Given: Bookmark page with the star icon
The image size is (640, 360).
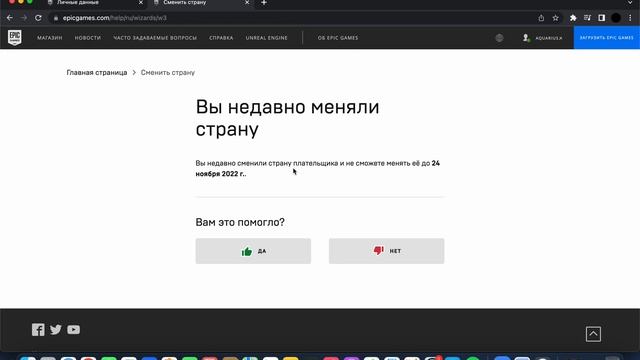Looking at the screenshot, I should [x=556, y=18].
